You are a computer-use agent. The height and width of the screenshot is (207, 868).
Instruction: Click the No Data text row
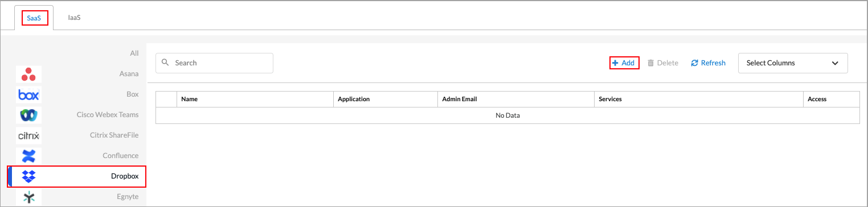click(x=507, y=115)
